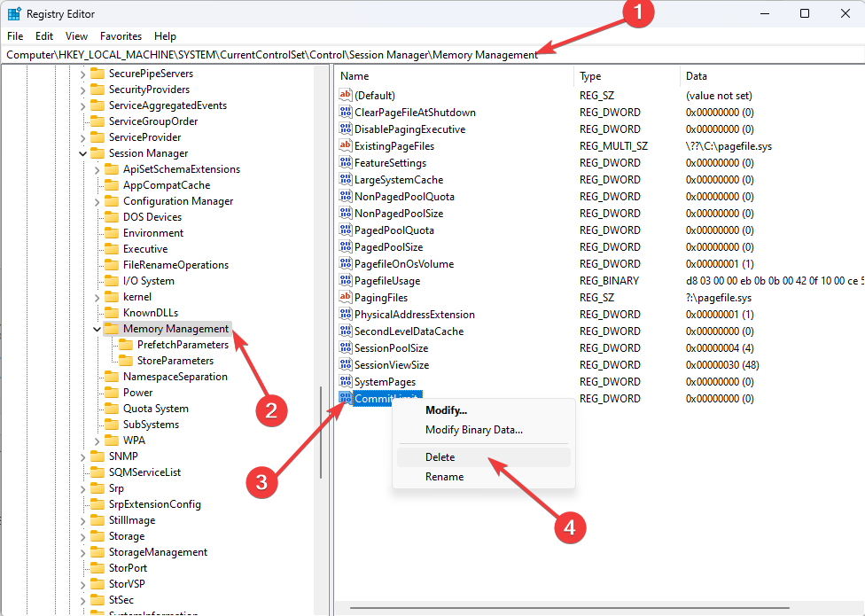Viewport: 865px width, 616px height.
Task: Click the Type column header
Action: click(627, 76)
